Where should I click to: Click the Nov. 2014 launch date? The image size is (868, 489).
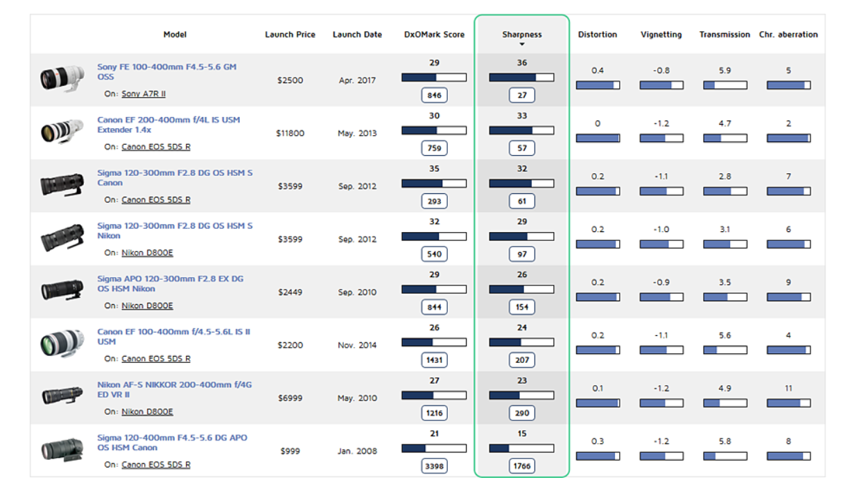tap(357, 345)
